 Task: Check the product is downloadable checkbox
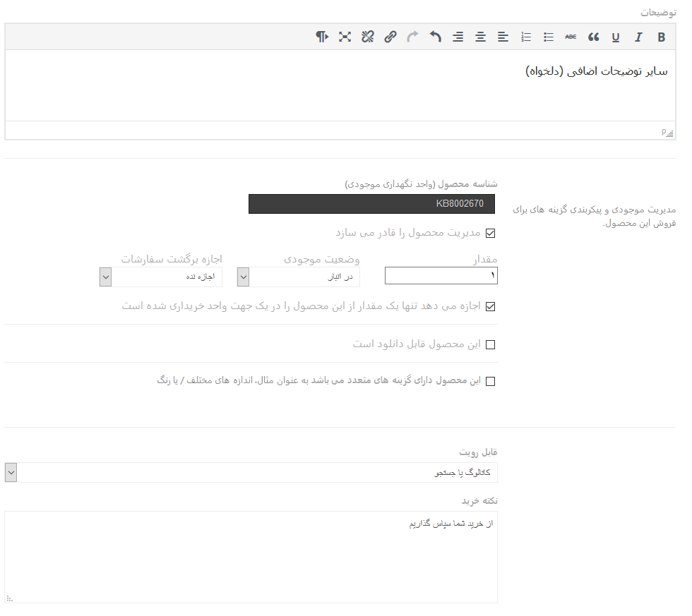[490, 345]
